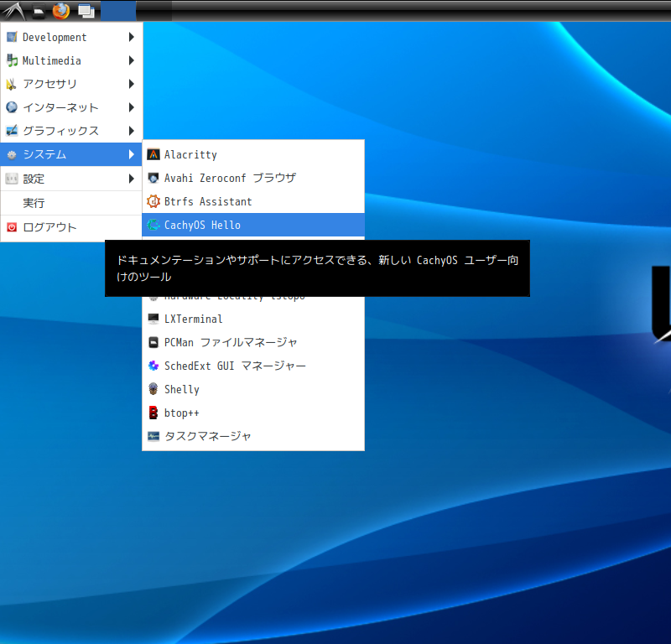Launch btop++
The image size is (671, 644).
[253, 413]
